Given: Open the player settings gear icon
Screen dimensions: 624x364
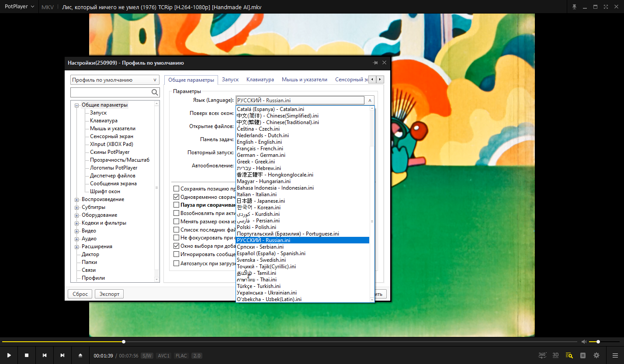Looking at the screenshot, I should click(596, 355).
